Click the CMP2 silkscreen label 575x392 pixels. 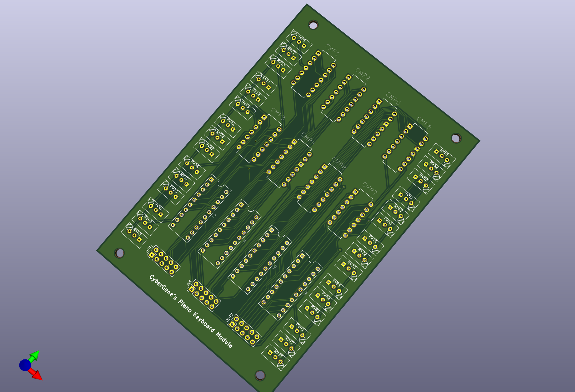(x=363, y=74)
